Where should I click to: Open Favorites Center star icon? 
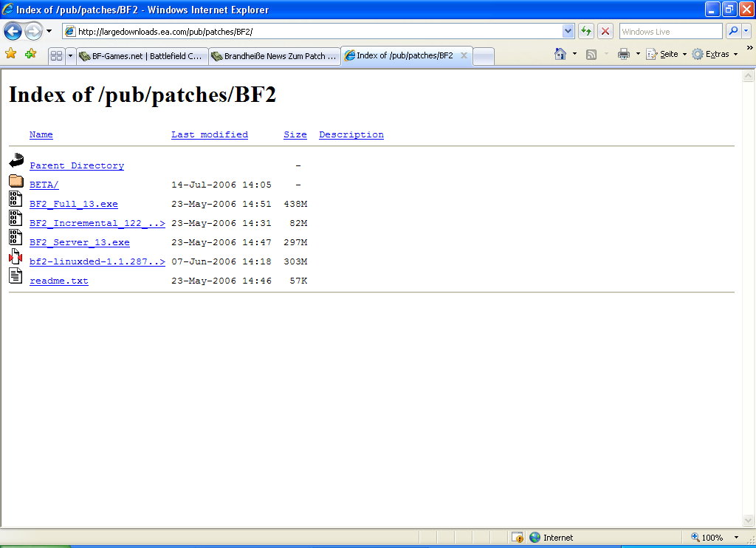tap(10, 54)
